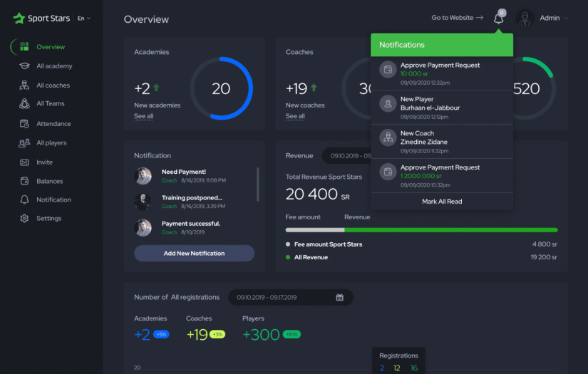Open the Attendance section
The image size is (588, 374).
click(53, 124)
